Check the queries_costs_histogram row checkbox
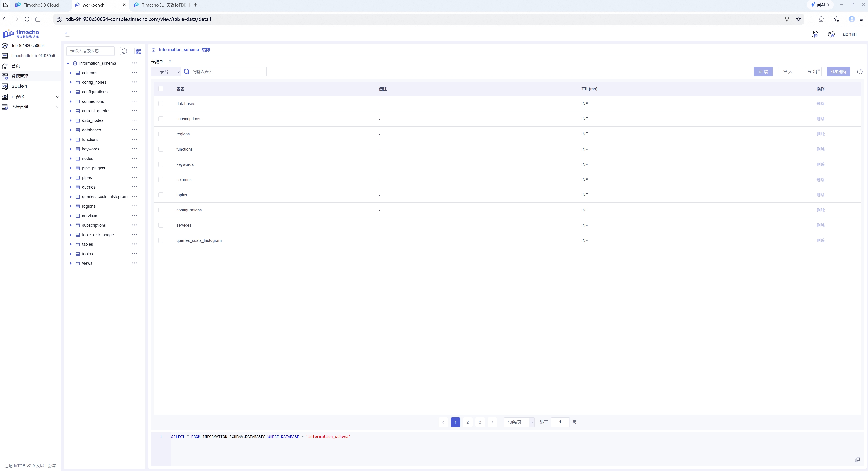Viewport: 868px width, 471px height. click(x=161, y=240)
